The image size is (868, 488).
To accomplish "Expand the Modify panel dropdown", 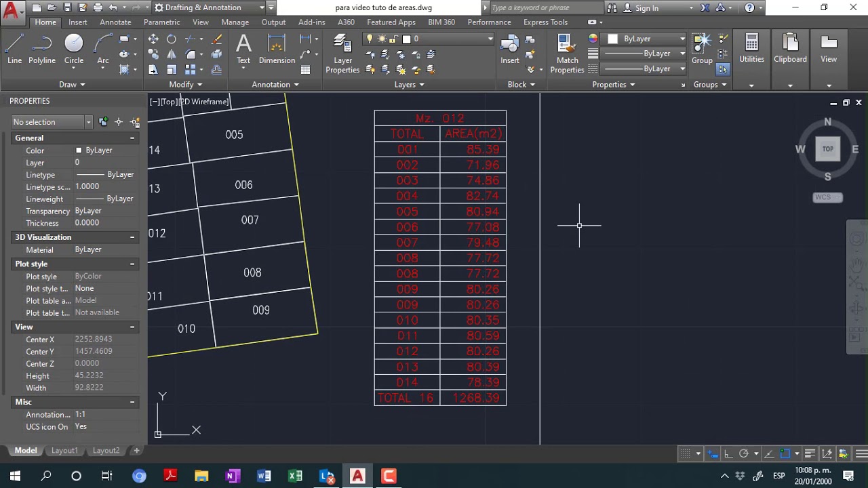I will coord(186,85).
